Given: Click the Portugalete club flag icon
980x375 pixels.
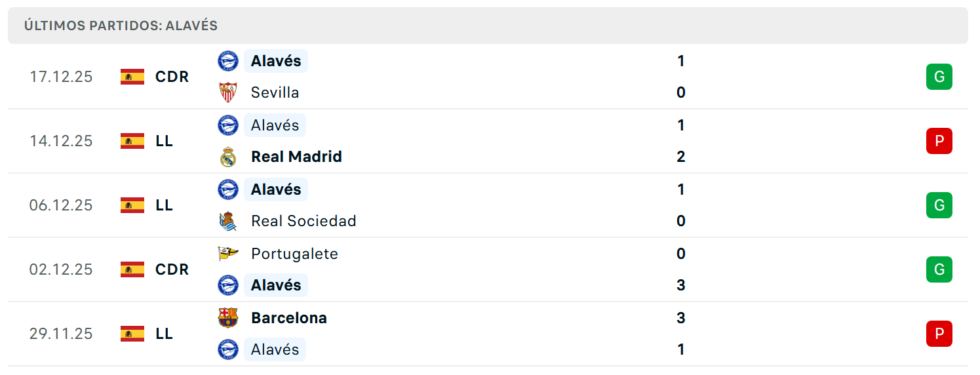Looking at the screenshot, I should click(228, 254).
